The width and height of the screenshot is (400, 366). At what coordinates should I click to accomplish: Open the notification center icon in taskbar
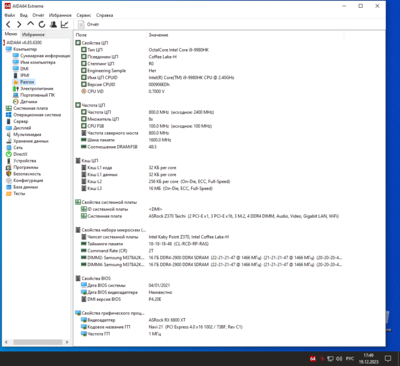tap(388, 359)
